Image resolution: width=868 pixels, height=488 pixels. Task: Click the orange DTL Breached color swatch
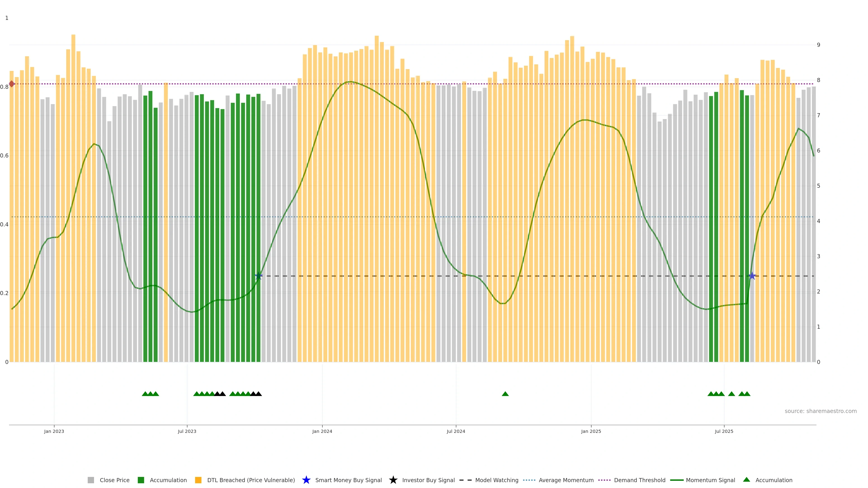pos(198,480)
